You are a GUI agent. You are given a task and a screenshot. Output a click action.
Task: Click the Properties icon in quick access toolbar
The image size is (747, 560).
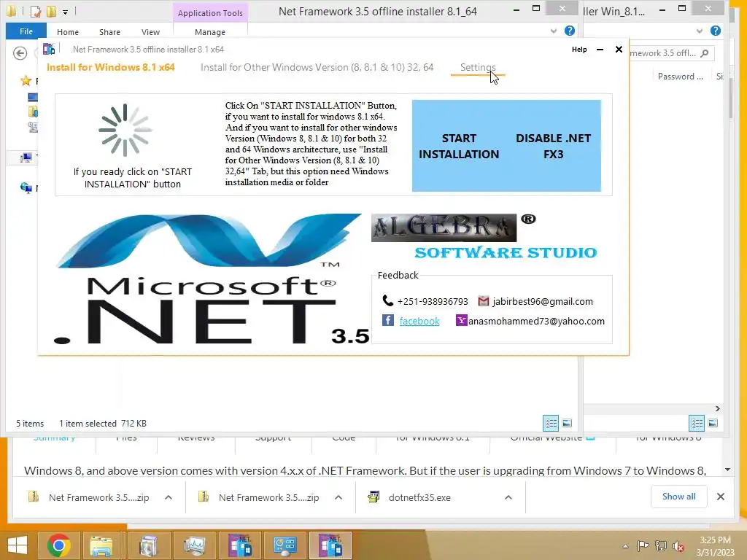coord(36,10)
